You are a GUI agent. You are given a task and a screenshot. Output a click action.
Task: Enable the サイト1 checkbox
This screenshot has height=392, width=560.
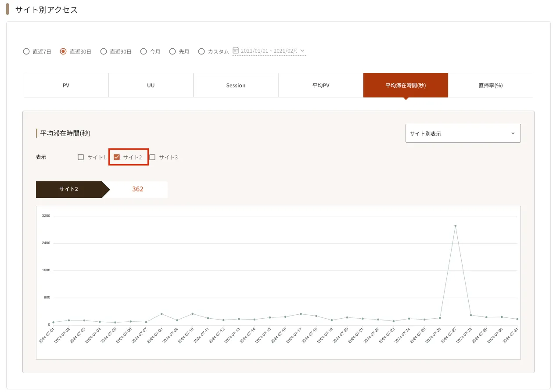pyautogui.click(x=81, y=157)
